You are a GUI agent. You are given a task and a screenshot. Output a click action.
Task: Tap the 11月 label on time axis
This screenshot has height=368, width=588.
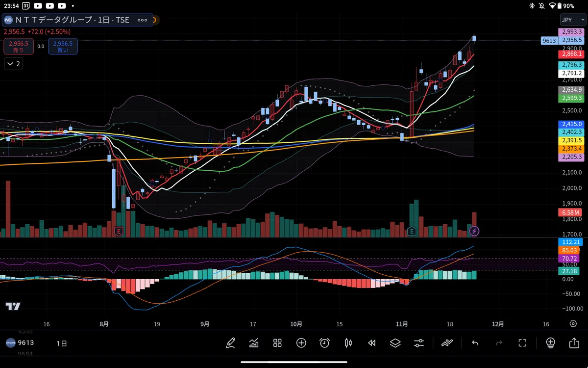coord(402,324)
